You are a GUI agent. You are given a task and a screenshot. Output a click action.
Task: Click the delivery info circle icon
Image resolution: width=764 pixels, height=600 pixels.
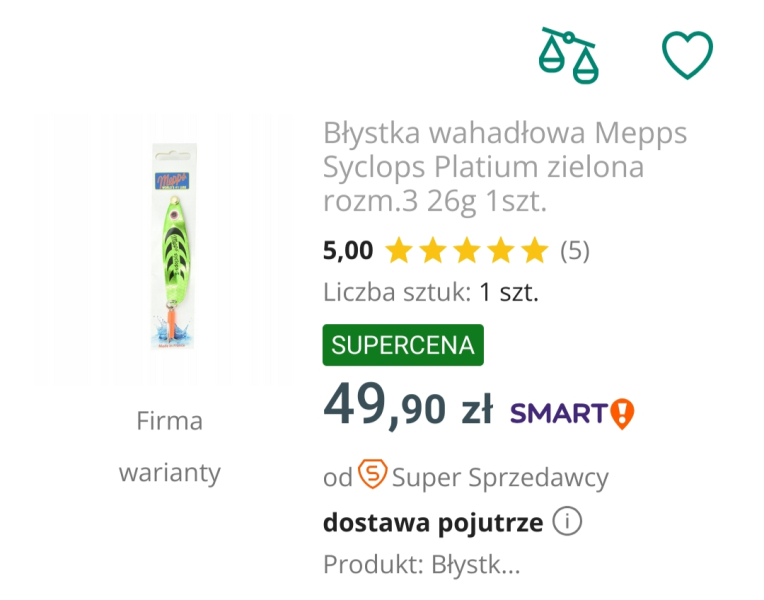tap(567, 522)
